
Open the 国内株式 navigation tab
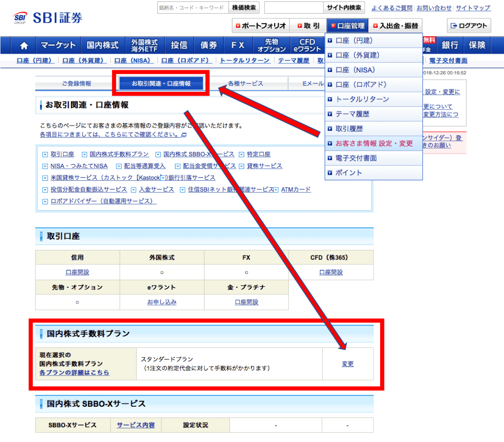pyautogui.click(x=103, y=45)
